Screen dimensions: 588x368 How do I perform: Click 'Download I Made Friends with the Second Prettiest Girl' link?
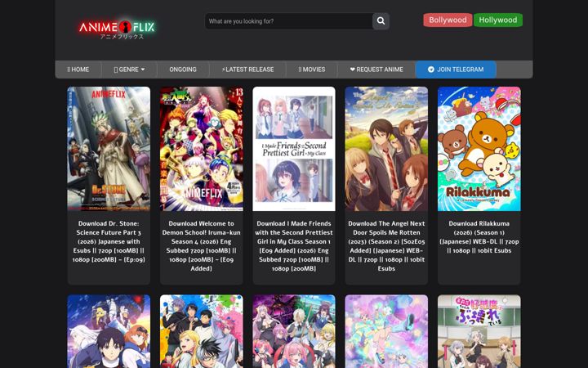(x=294, y=246)
